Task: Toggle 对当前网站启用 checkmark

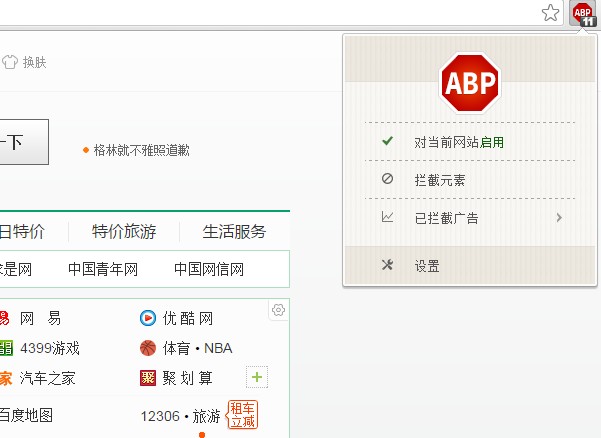Action: [388, 141]
